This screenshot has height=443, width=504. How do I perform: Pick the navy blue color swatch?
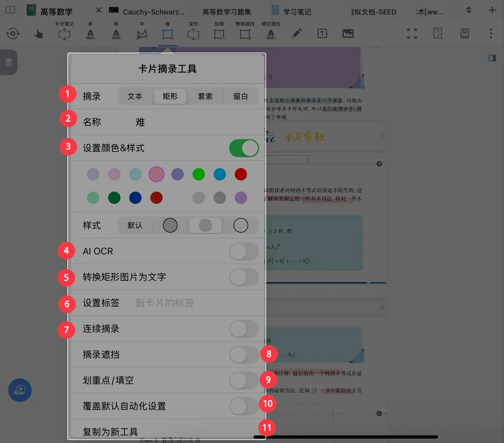[135, 198]
